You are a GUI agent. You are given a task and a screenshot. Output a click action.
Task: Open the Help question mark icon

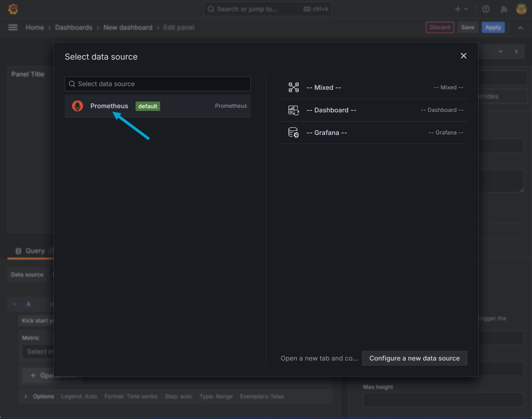pos(486,9)
